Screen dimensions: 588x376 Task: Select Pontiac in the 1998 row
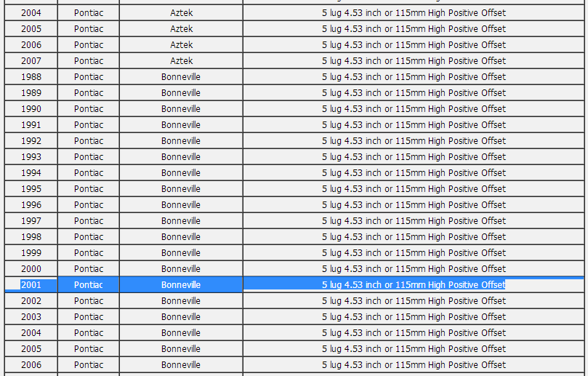coord(89,237)
